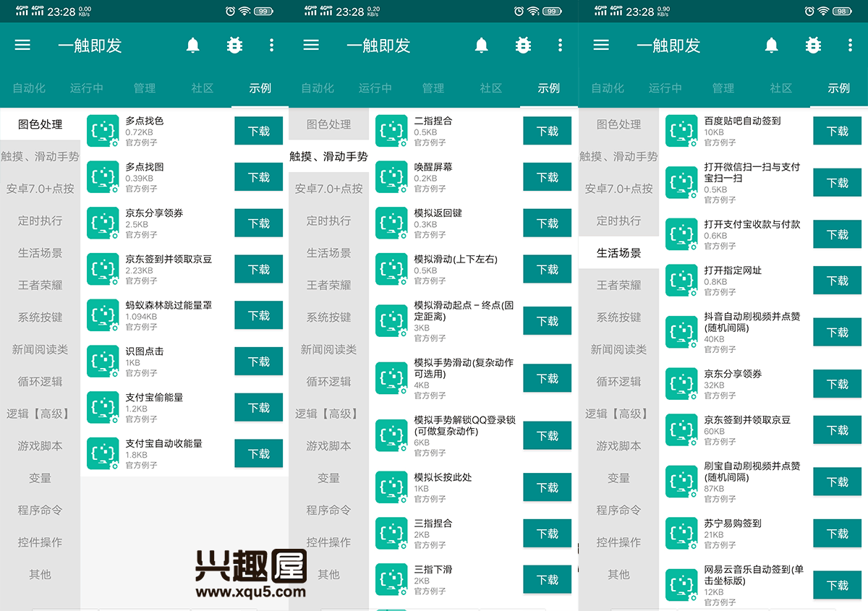868x611 pixels.
Task: Tap the 苏宁易购签到 script icon
Action: tap(681, 534)
